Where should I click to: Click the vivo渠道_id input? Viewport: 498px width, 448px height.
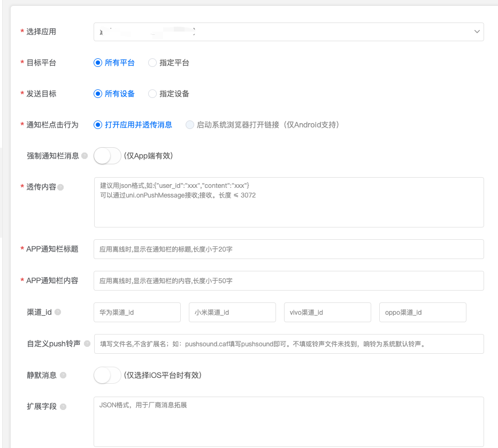327,313
